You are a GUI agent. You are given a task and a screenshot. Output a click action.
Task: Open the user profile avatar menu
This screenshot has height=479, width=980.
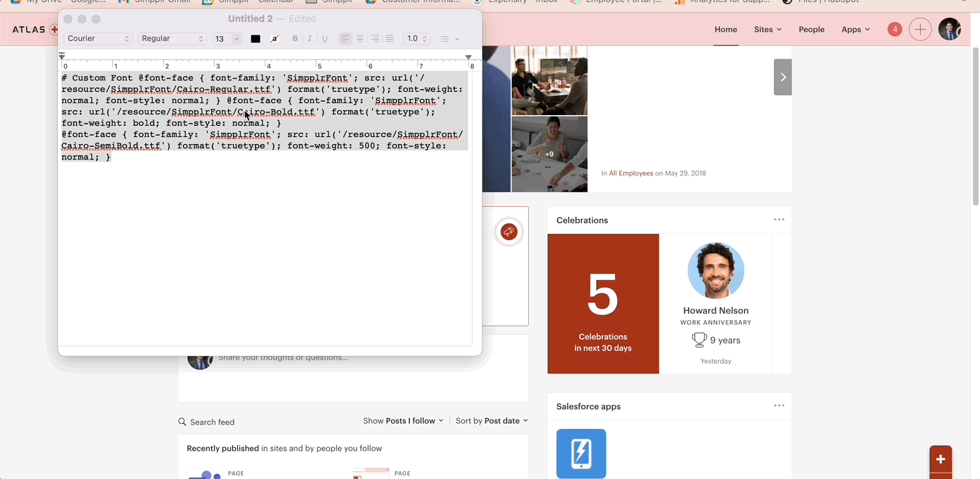coord(950,29)
